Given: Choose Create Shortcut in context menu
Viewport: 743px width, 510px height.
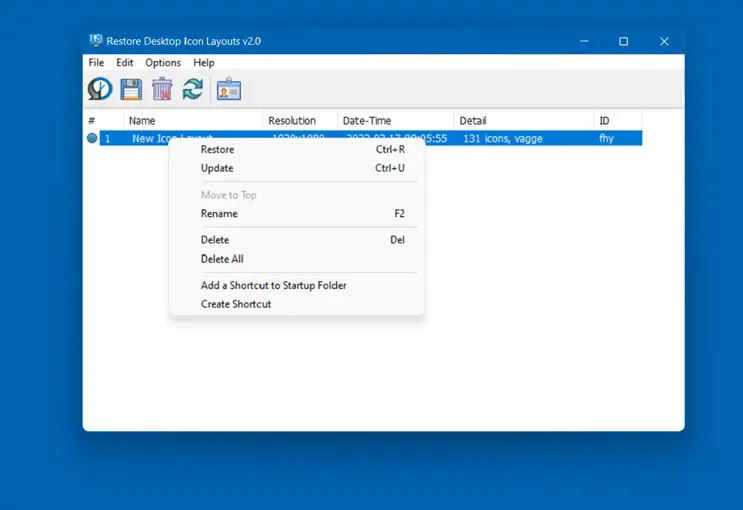Looking at the screenshot, I should tap(297, 304).
